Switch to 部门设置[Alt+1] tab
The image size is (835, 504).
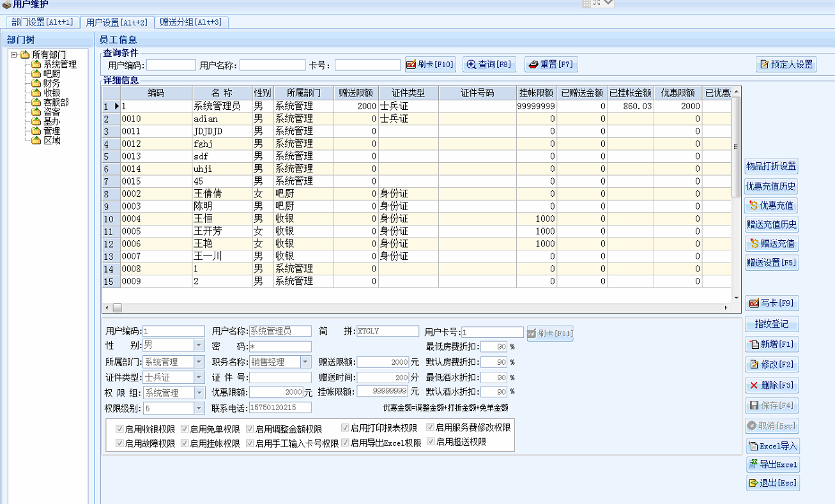[42, 22]
